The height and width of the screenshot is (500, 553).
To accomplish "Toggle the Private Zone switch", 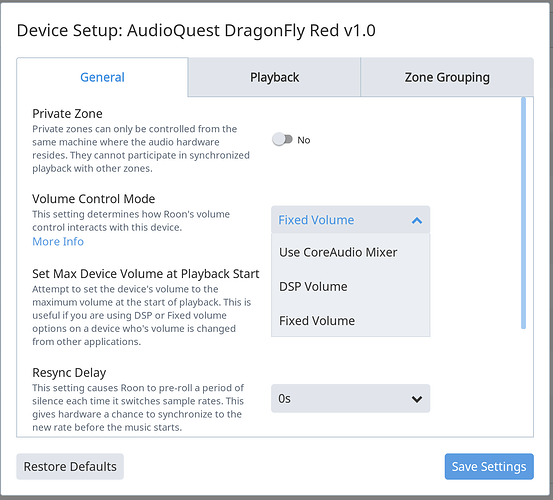I will coord(282,140).
